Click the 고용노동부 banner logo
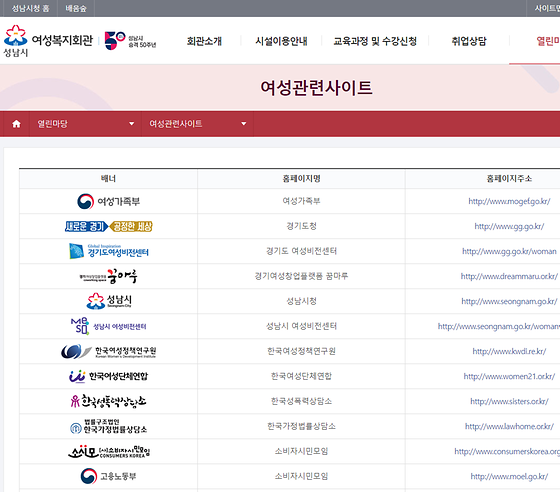Screen dimensions: 560x492 tap(109, 476)
